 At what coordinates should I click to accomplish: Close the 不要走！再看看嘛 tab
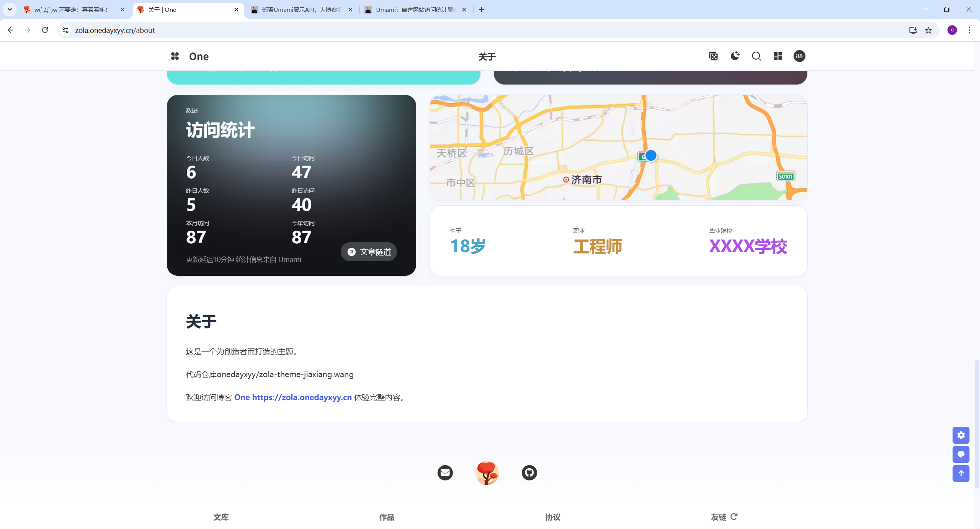(x=122, y=10)
